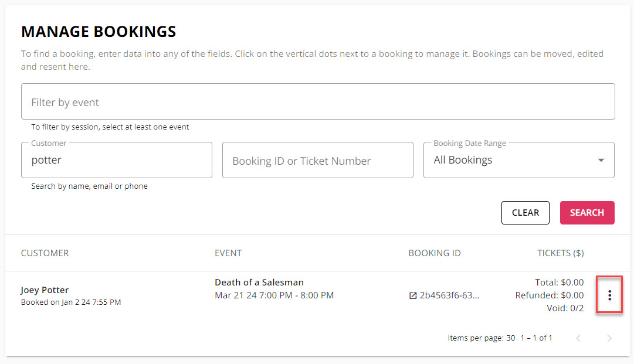Viewport: 634px width, 364px height.
Task: Click the BOOKING ID column header
Action: click(435, 253)
